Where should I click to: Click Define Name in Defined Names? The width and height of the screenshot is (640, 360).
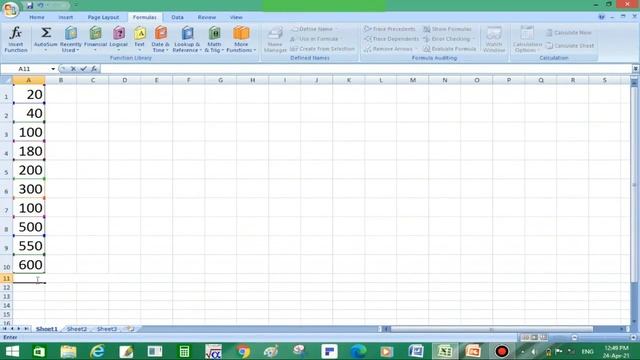[x=315, y=29]
